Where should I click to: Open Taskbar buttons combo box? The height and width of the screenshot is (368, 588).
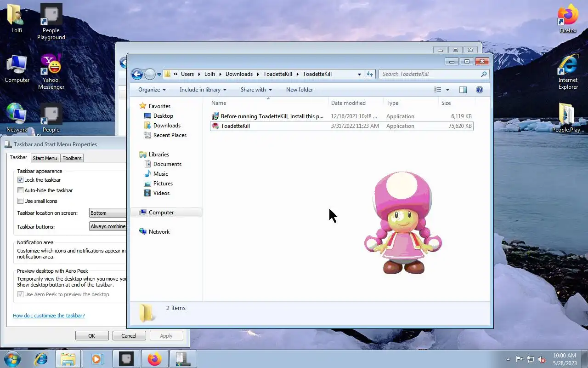pyautogui.click(x=107, y=226)
